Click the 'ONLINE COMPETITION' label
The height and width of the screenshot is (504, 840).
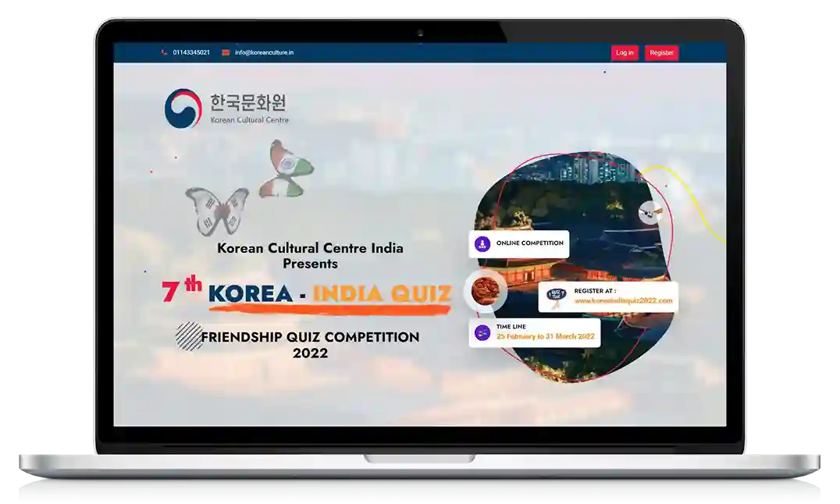530,243
